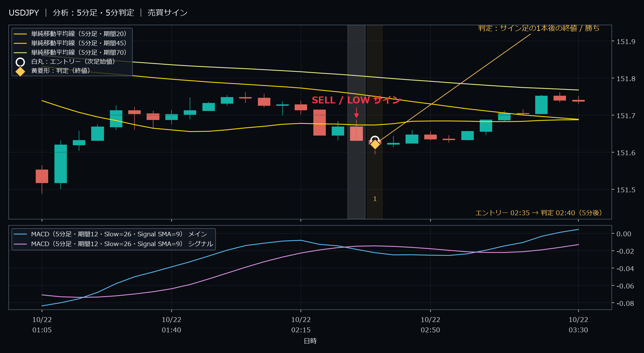Select legend entry 単純移動平均線 期間20
The image size is (644, 353).
click(70, 34)
